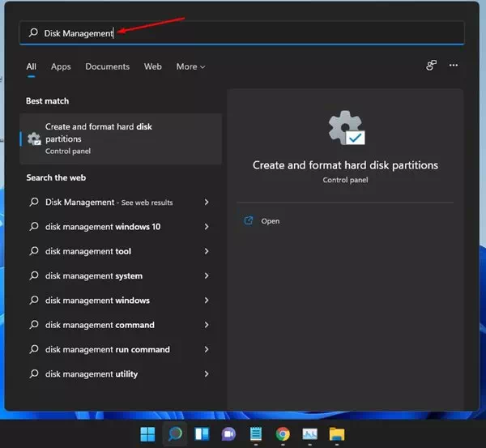Switch to the All tab

pyautogui.click(x=31, y=66)
